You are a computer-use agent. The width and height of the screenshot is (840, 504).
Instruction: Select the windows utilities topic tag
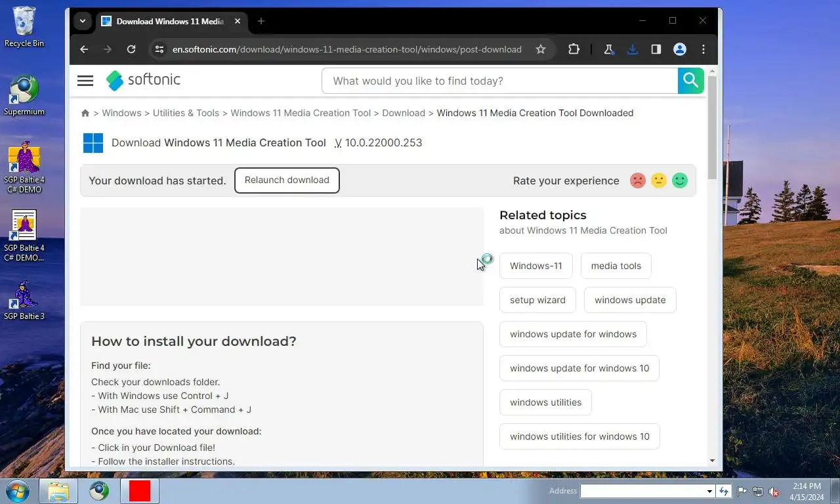pos(545,402)
